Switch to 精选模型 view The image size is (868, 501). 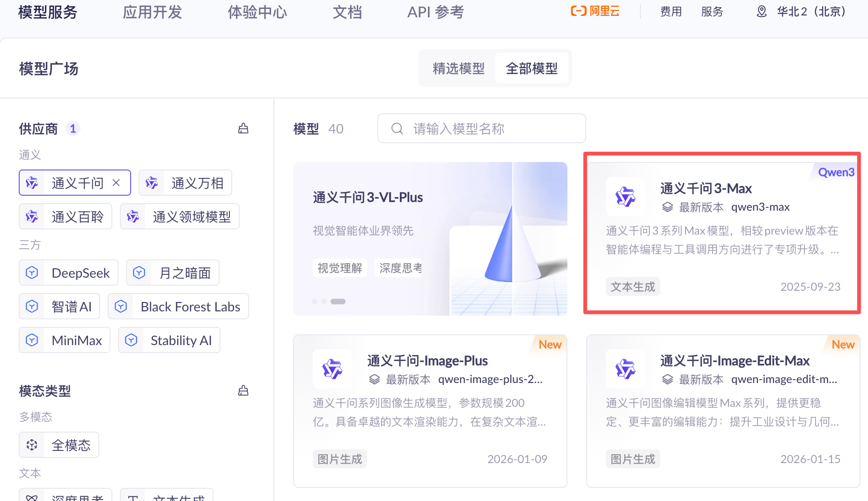(x=458, y=68)
